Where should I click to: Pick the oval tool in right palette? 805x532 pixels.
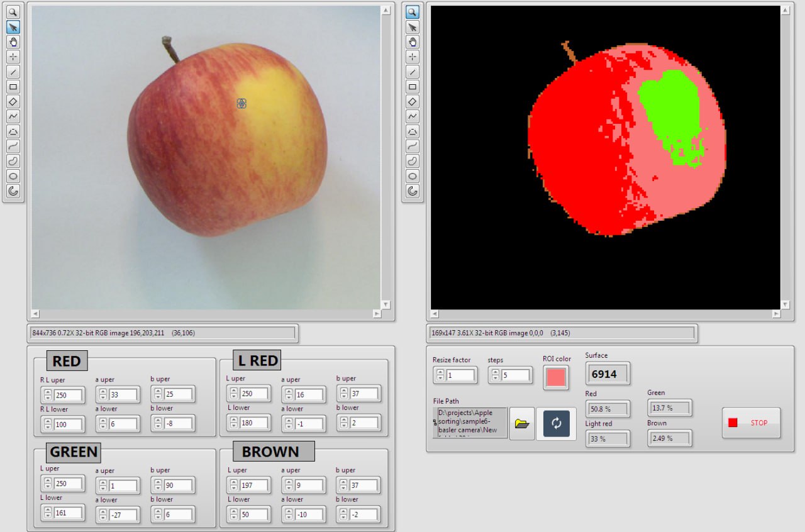click(413, 176)
